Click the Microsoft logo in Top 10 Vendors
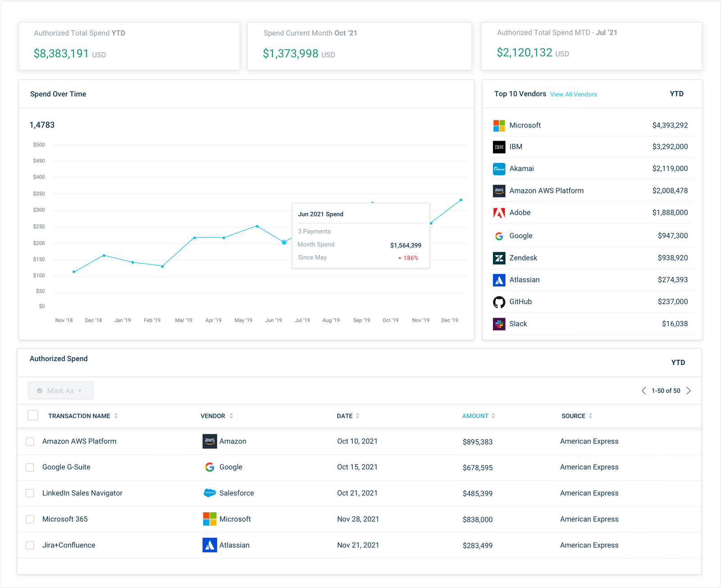The height and width of the screenshot is (588, 721). tap(499, 126)
